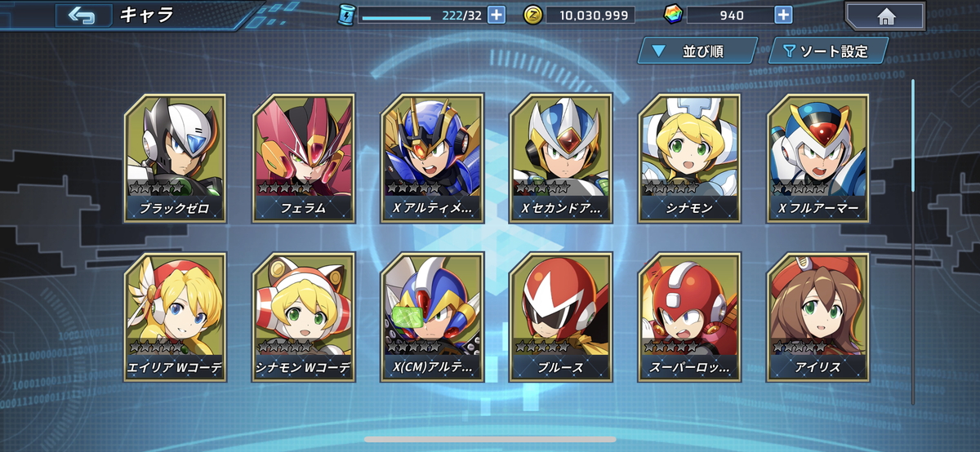Open ソート設定 filter settings
Screen dimensions: 980x452
(x=828, y=51)
